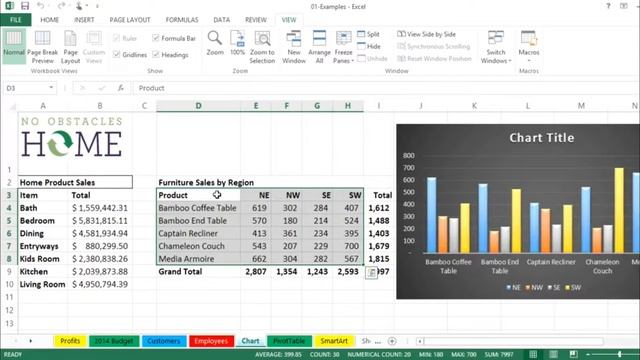The height and width of the screenshot is (360, 640).
Task: Select cell '$ 5,831,815.11'
Action: [100, 220]
